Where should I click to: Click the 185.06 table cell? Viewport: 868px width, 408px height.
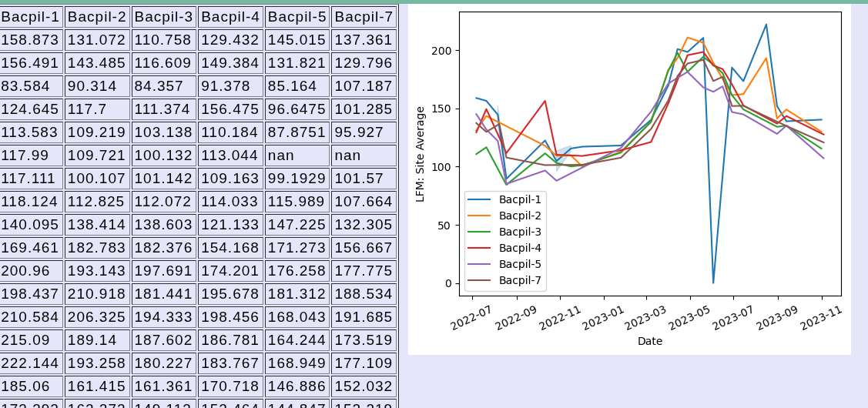point(32,386)
